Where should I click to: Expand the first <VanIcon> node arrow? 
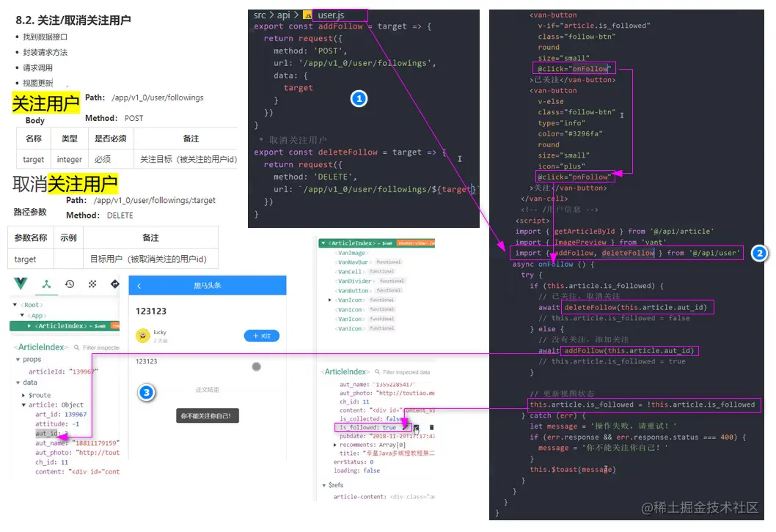pos(329,300)
